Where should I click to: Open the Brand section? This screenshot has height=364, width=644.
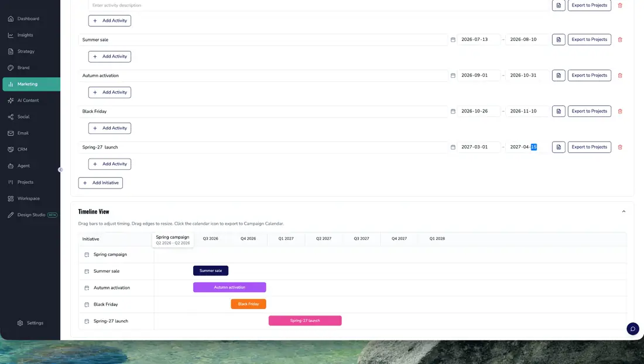click(x=31, y=68)
